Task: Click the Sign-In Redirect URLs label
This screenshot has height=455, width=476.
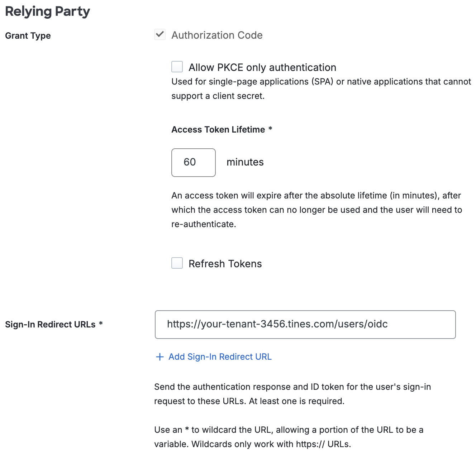Action: [51, 324]
